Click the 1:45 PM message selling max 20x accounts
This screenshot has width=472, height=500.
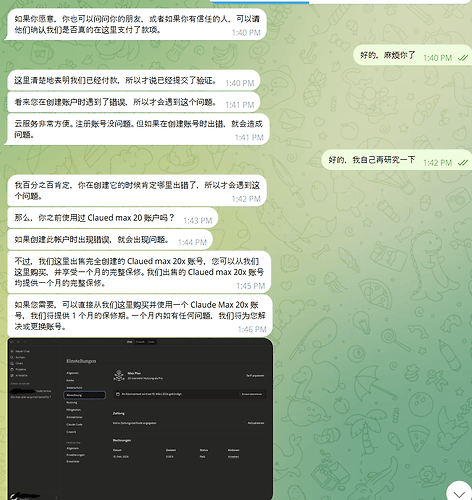coord(139,272)
